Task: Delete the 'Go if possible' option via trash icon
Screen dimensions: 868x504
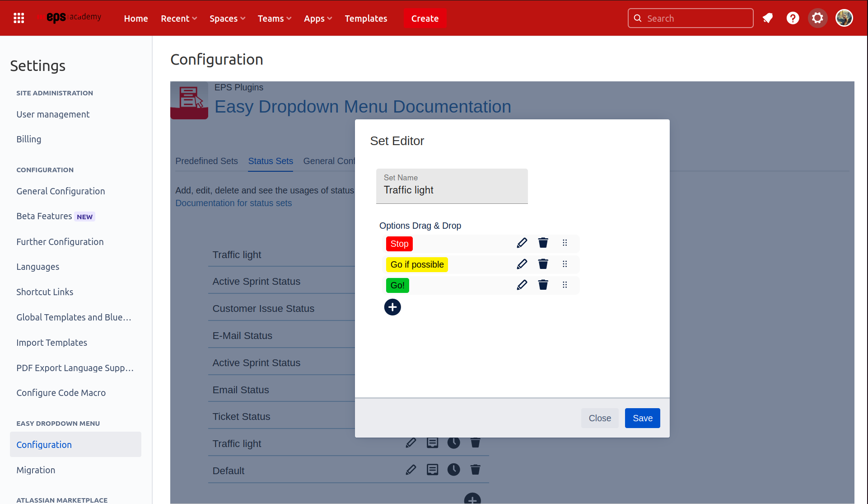Action: click(543, 264)
